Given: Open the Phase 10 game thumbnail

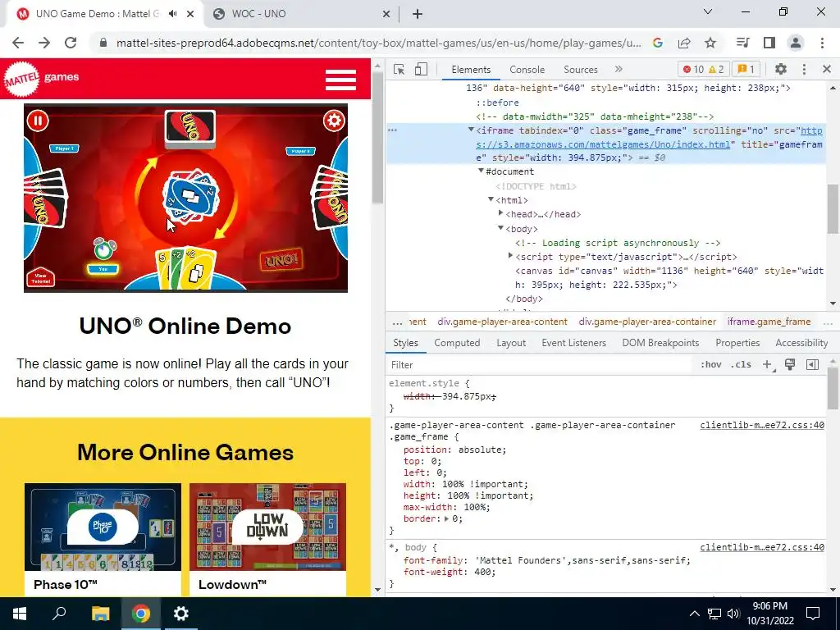Looking at the screenshot, I should click(103, 527).
